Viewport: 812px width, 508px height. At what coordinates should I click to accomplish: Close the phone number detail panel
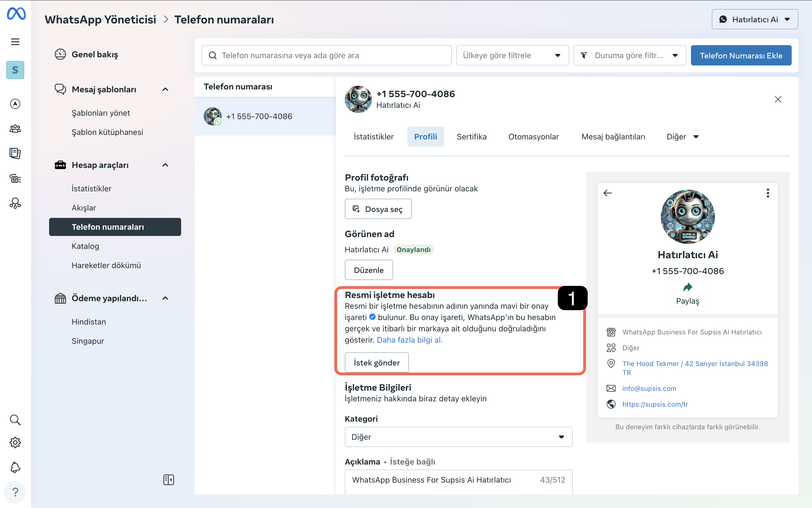(x=778, y=99)
